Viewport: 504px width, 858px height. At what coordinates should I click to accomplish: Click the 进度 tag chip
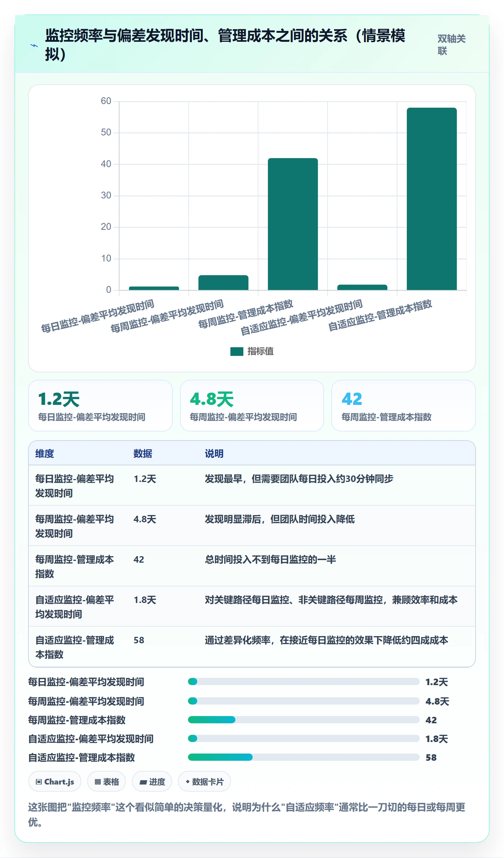[152, 781]
